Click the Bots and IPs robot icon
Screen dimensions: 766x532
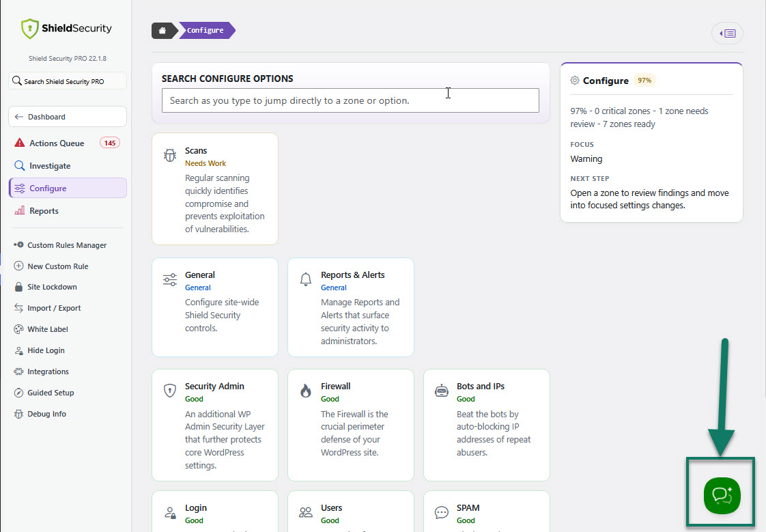[441, 391]
